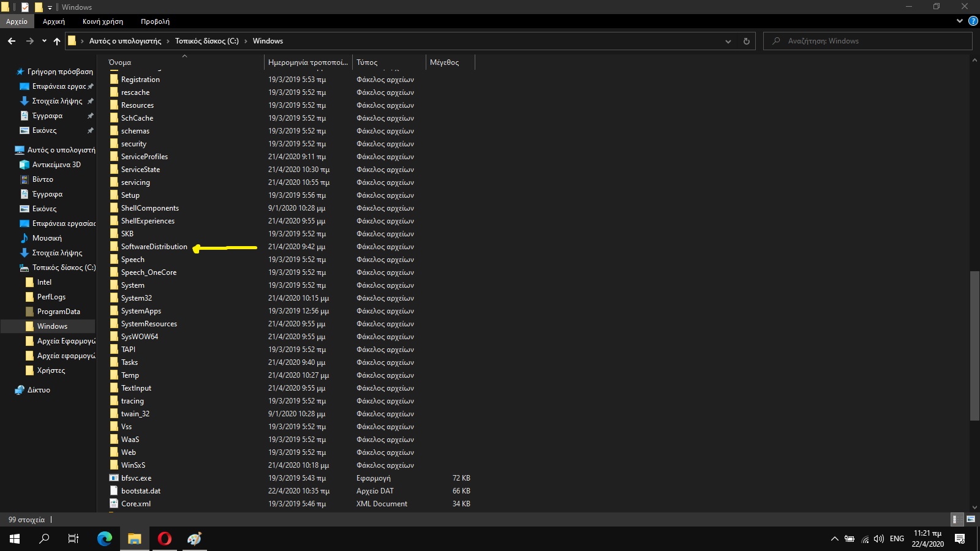This screenshot has height=551, width=980.
Task: Open address bar history dropdown
Action: pyautogui.click(x=728, y=41)
